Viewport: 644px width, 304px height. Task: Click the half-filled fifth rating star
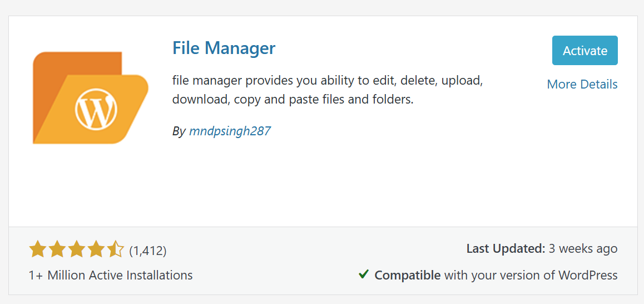tap(115, 250)
